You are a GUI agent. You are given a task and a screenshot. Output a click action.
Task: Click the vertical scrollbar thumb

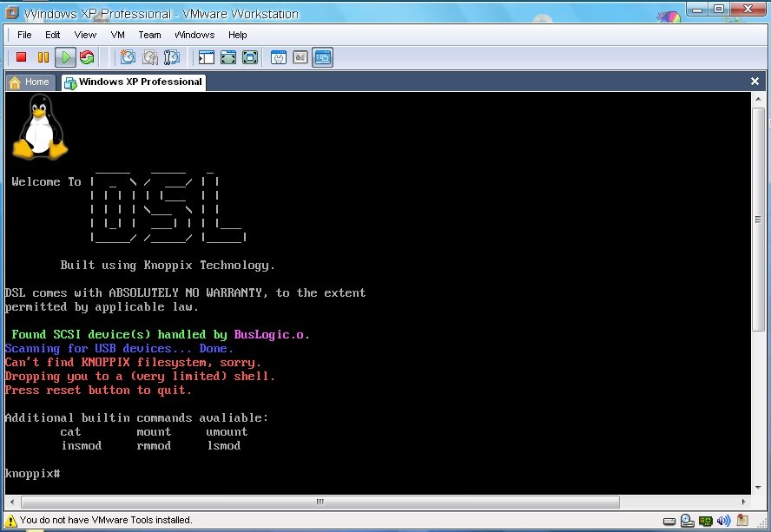point(758,220)
